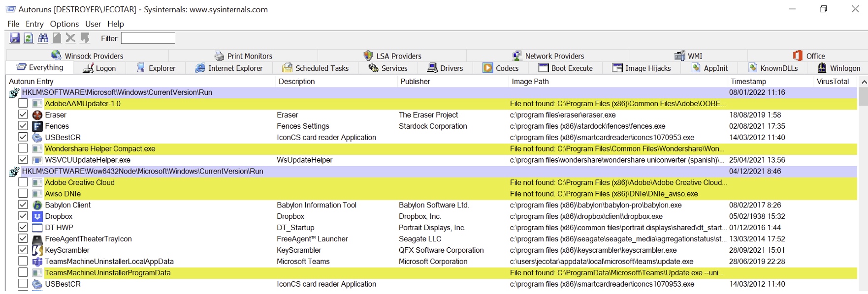
Task: Open the Services tab
Action: [388, 68]
